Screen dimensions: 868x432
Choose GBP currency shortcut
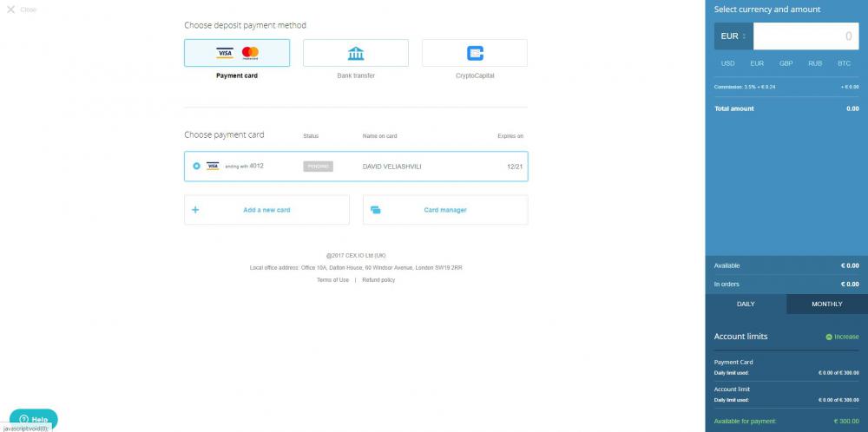tap(786, 63)
